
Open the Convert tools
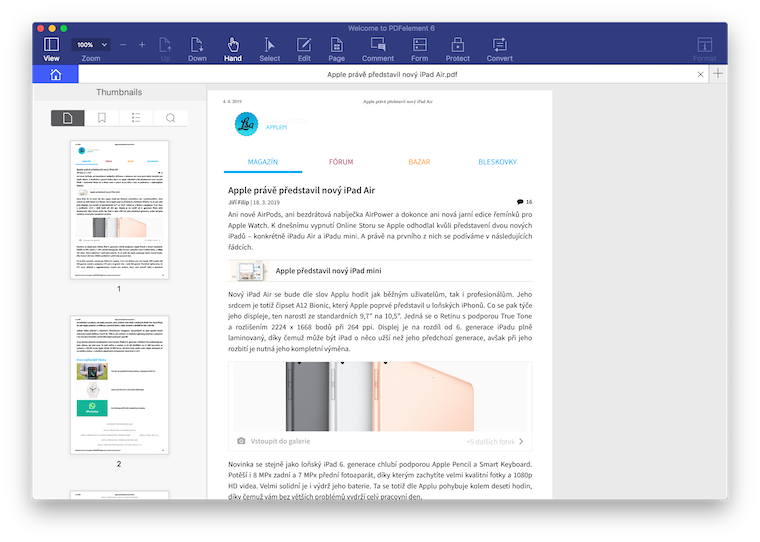500,49
